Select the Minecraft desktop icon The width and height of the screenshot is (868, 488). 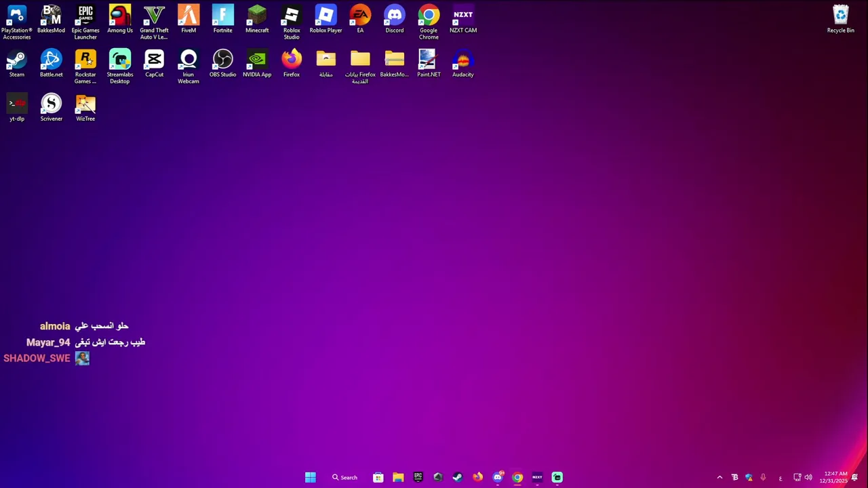point(257,19)
